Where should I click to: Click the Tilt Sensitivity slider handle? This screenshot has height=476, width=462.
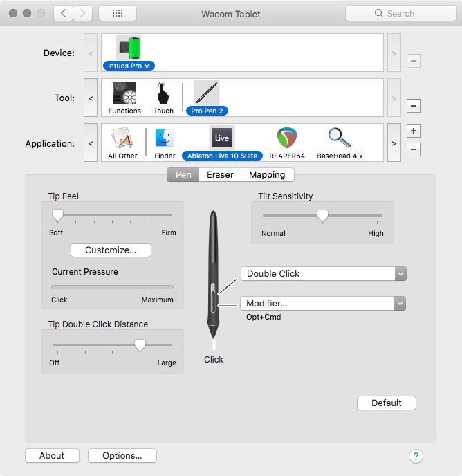[322, 216]
